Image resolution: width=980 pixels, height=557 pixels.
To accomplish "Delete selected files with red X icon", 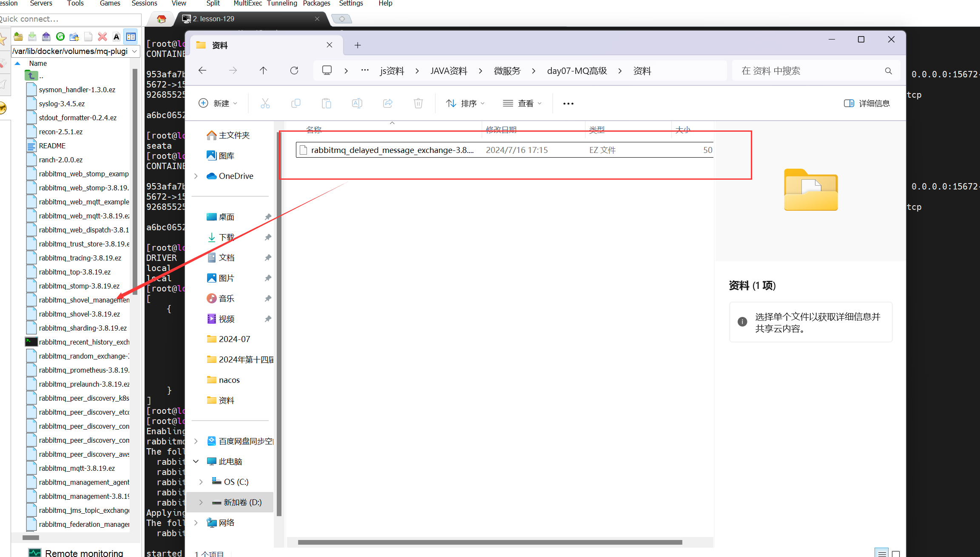I will [102, 37].
